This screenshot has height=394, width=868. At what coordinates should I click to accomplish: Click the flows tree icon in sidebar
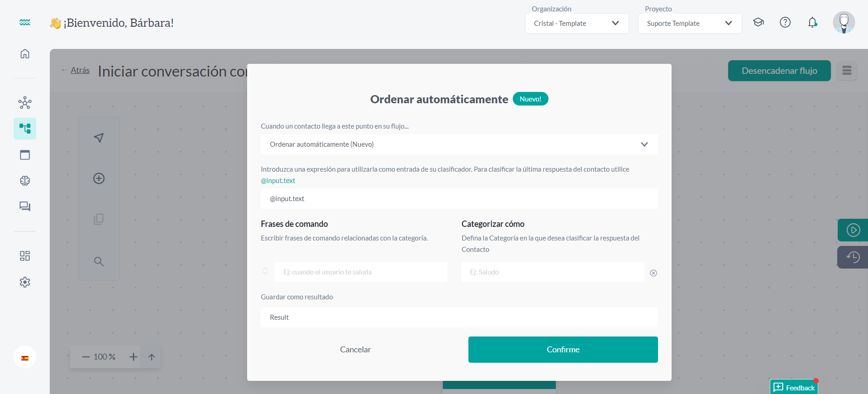[x=25, y=129]
